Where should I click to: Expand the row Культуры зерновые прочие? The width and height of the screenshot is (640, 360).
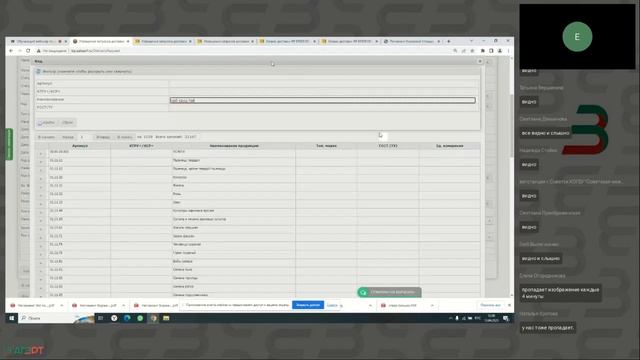[x=41, y=212]
